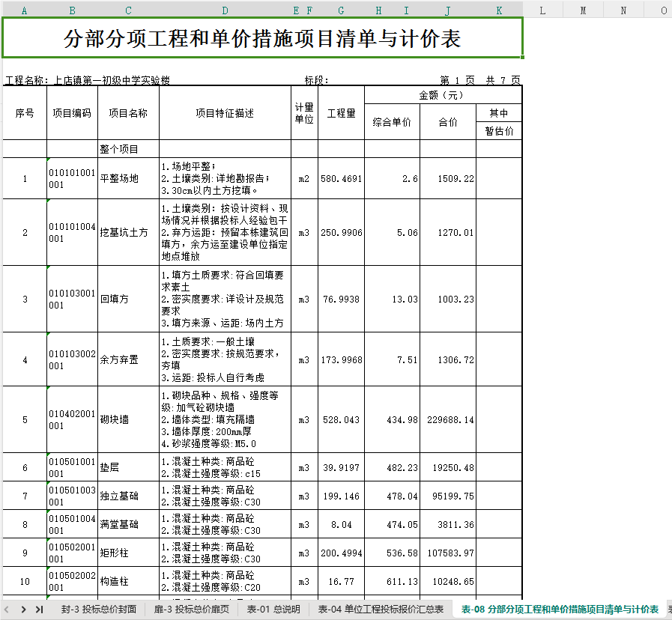Select column A header
This screenshot has width=672, height=620.
tap(25, 10)
